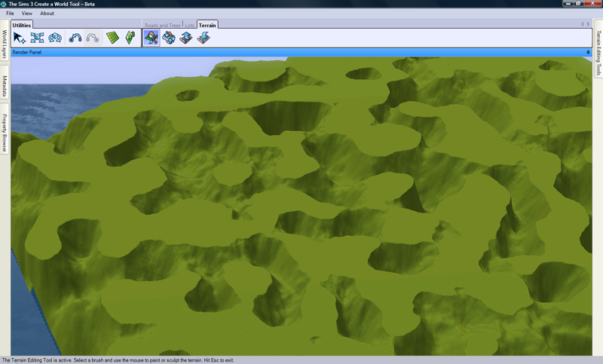Select the arrow select tool in Utilities
This screenshot has width=603, height=364.
[20, 38]
